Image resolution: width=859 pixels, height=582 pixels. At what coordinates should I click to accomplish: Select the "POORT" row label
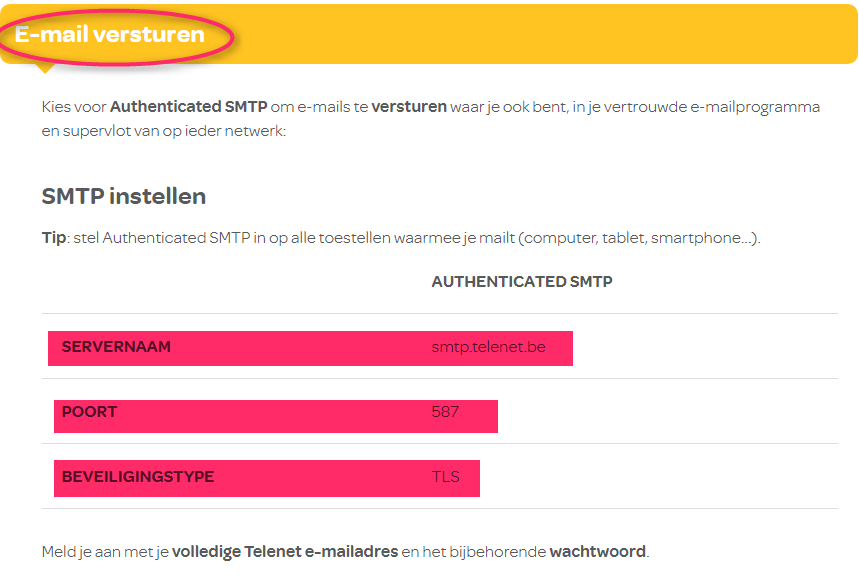89,412
